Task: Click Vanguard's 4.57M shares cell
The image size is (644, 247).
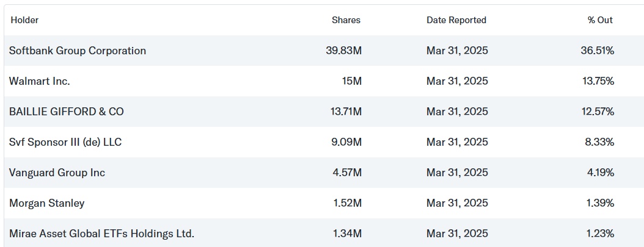Action: point(346,173)
